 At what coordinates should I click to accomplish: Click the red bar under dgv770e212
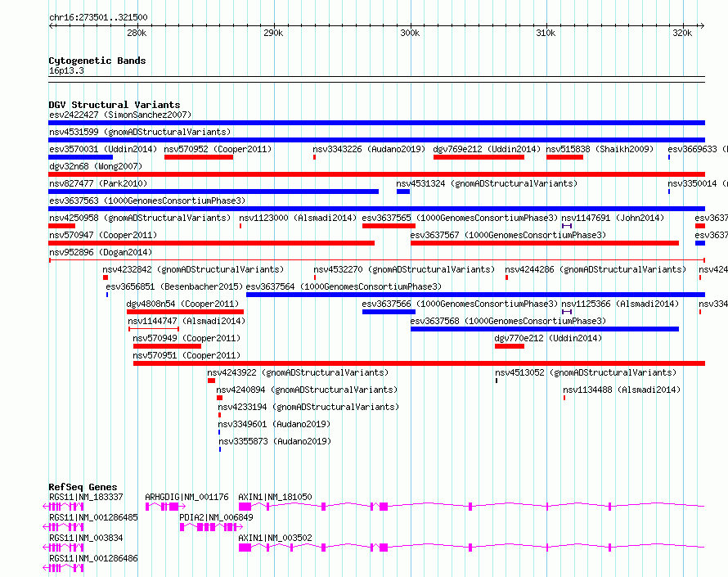pyautogui.click(x=510, y=346)
